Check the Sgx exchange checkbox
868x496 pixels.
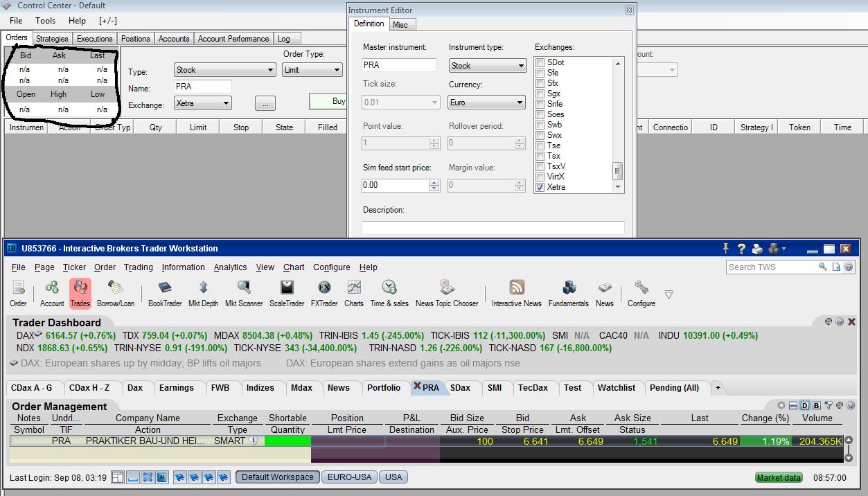[540, 94]
